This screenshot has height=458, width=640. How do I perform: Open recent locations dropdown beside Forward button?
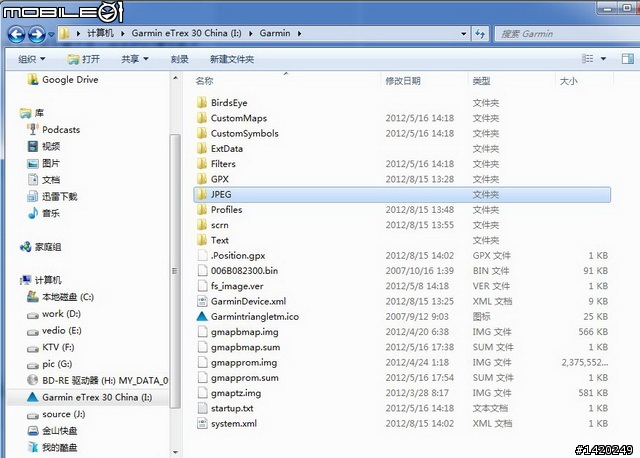pyautogui.click(x=51, y=34)
